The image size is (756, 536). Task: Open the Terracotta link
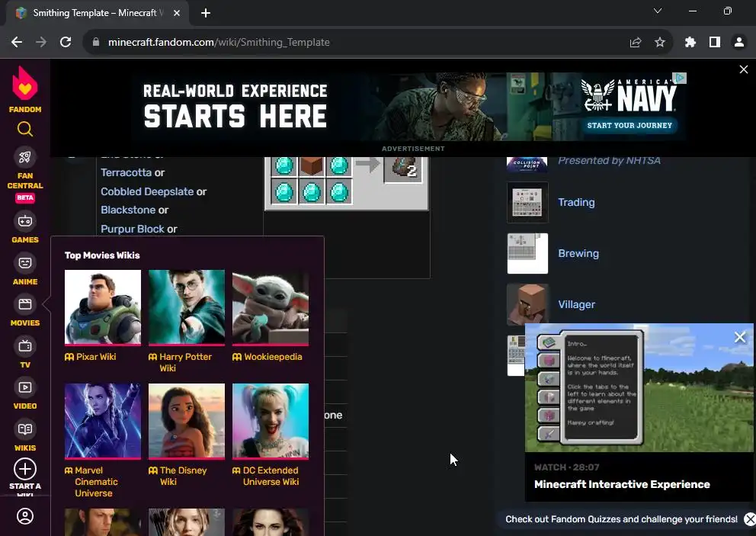pos(126,173)
